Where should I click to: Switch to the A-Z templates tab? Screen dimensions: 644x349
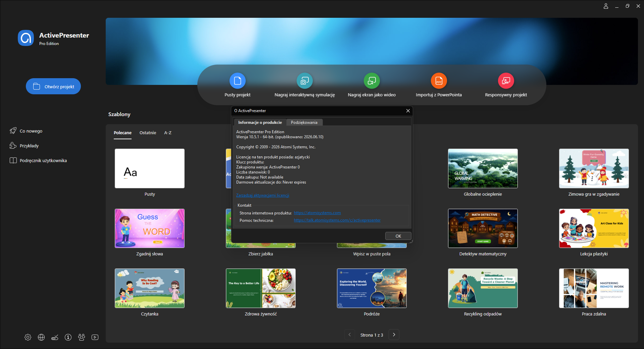(168, 133)
